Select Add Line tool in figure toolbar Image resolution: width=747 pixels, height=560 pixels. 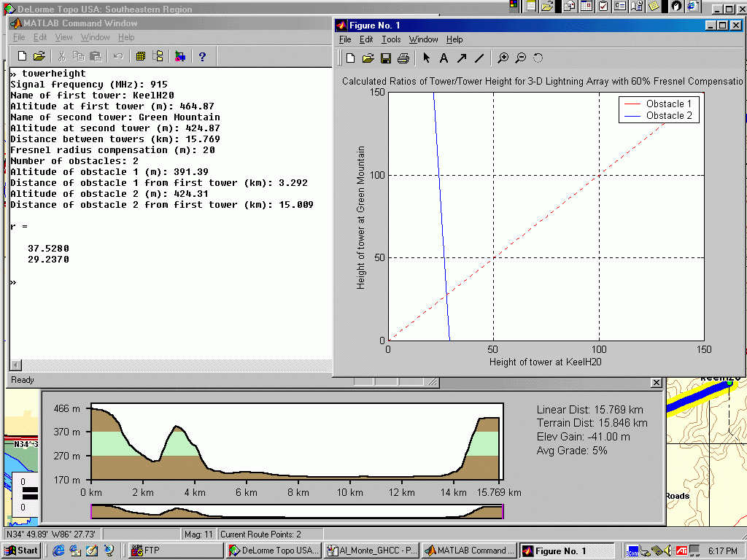(x=479, y=58)
